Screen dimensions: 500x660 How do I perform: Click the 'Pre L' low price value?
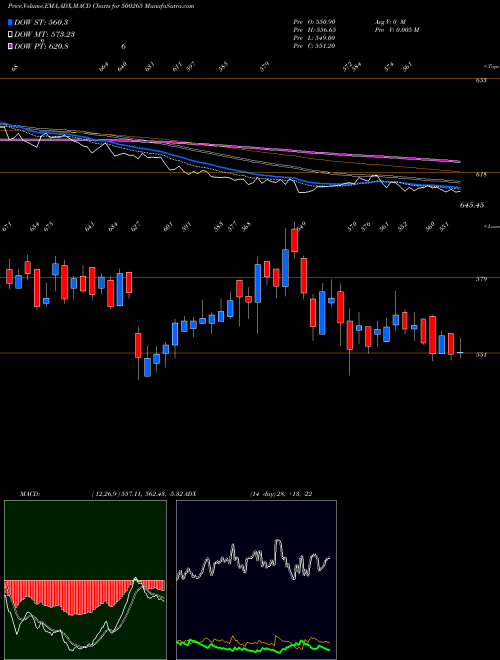(x=314, y=37)
